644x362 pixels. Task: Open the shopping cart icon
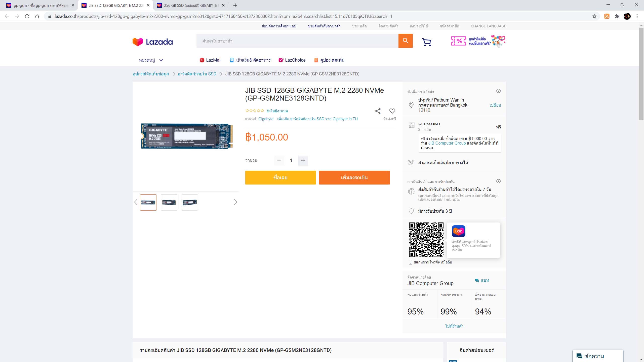[426, 42]
